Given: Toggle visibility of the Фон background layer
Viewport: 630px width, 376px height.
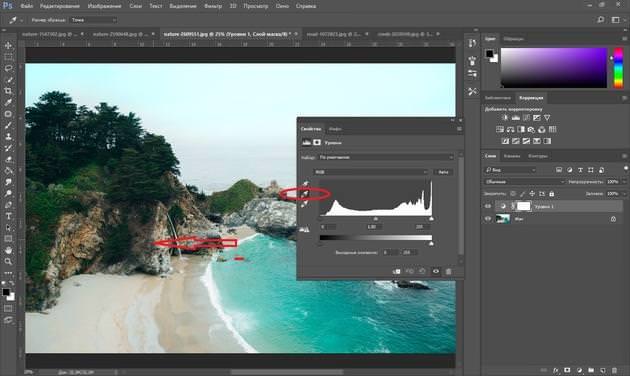Looking at the screenshot, I should click(x=488, y=219).
